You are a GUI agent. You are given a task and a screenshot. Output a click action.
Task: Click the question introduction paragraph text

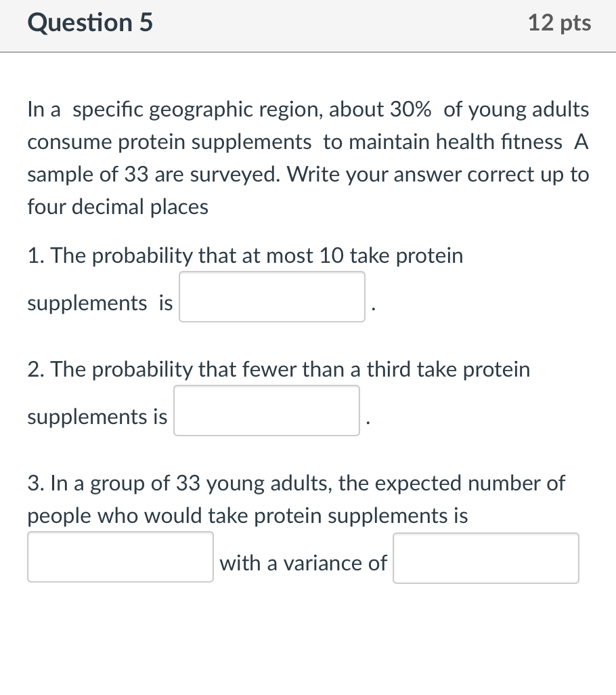(308, 158)
